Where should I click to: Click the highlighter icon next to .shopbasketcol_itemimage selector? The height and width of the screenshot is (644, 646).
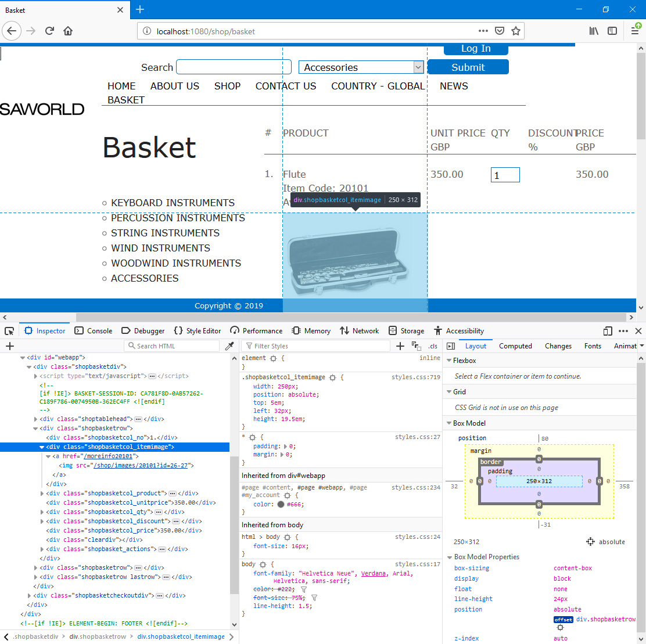point(332,377)
